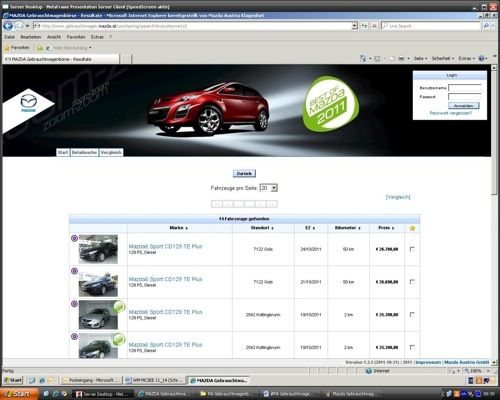Image resolution: width=500 pixels, height=400 pixels.
Task: Click purple round icon of third vehicle row
Action: 75,304
